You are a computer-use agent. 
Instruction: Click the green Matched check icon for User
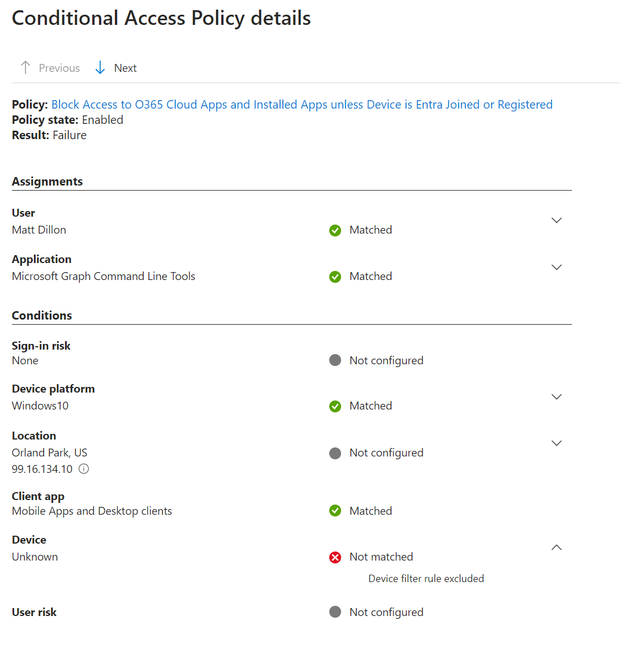pyautogui.click(x=335, y=230)
